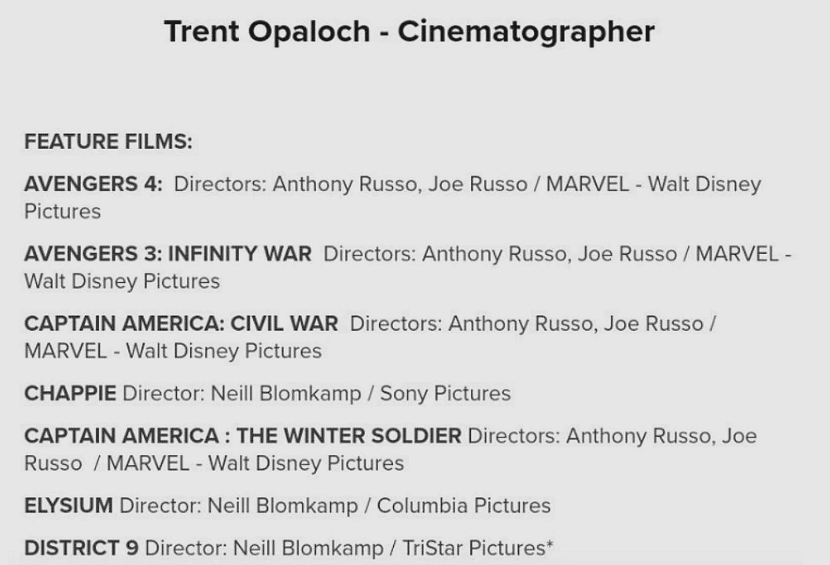This screenshot has width=830, height=565.
Task: Select "Joe Russo" in the Avengers 4 entry
Action: (x=477, y=185)
